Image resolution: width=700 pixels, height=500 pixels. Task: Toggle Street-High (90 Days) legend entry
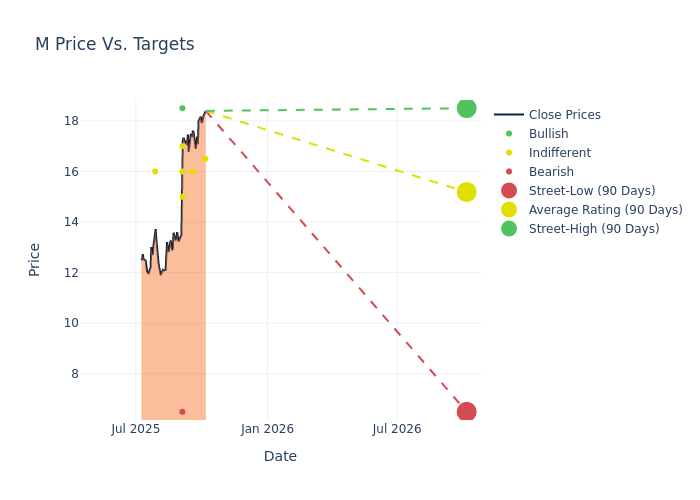click(593, 229)
